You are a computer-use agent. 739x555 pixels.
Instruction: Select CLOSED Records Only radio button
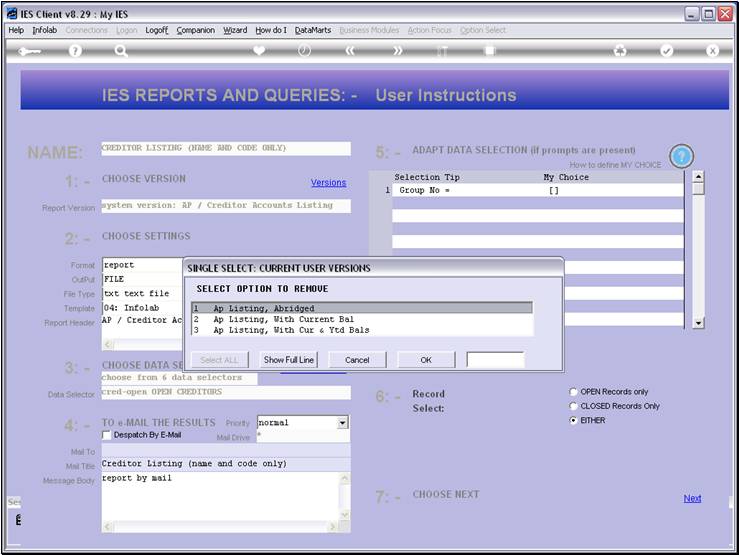(x=573, y=406)
